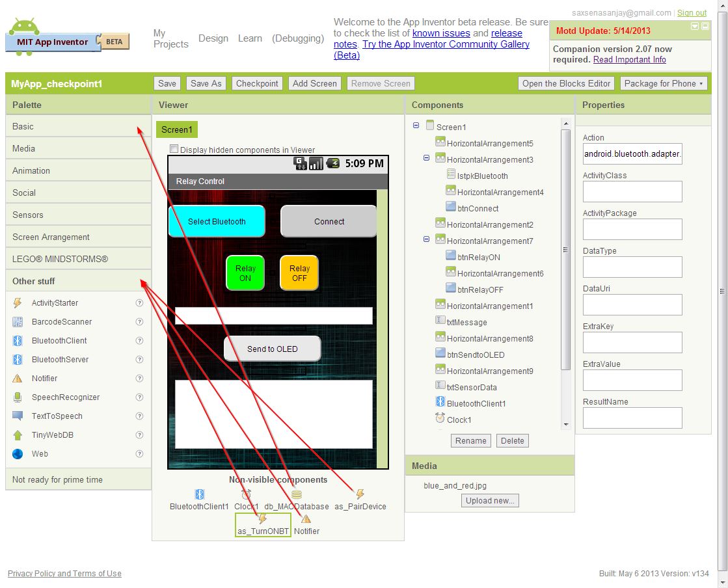This screenshot has width=728, height=588.
Task: Collapse the HorizontalArrangement3 tree node
Action: [426, 158]
